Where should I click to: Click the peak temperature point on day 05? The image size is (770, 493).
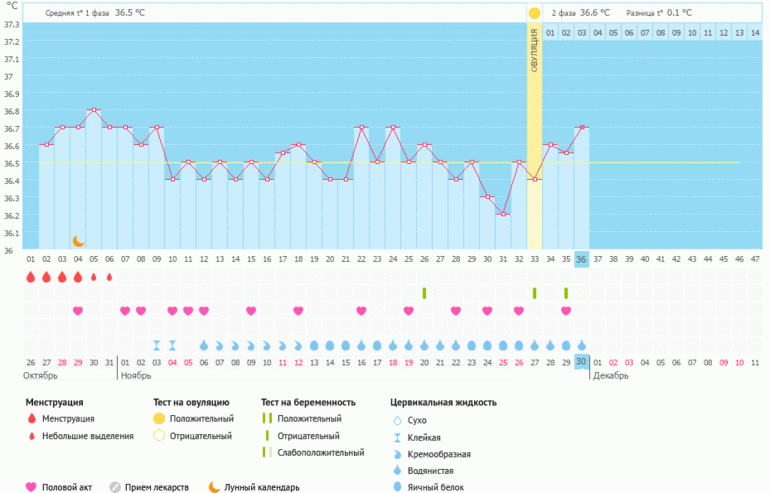(94, 110)
